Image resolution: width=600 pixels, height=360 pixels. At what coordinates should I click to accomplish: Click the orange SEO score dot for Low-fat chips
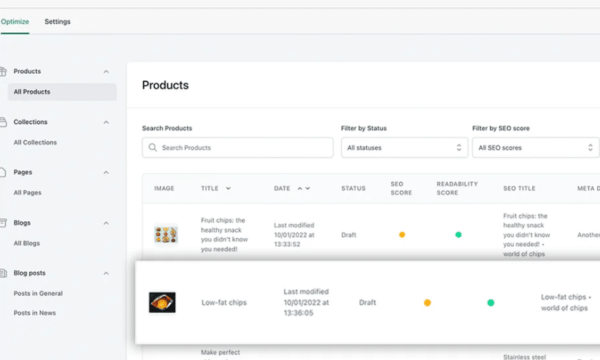coord(427,303)
